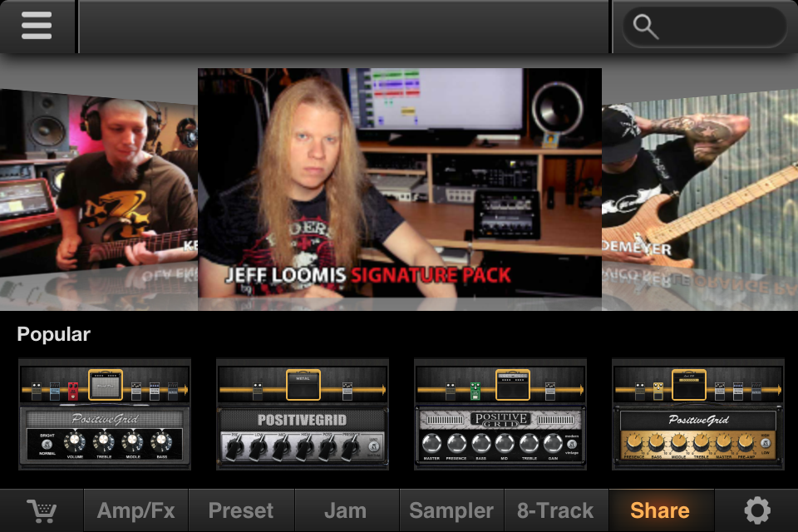Viewport: 798px width, 532px height.
Task: Click the POSITIVE GRID badge on chrome amp
Action: click(x=500, y=420)
